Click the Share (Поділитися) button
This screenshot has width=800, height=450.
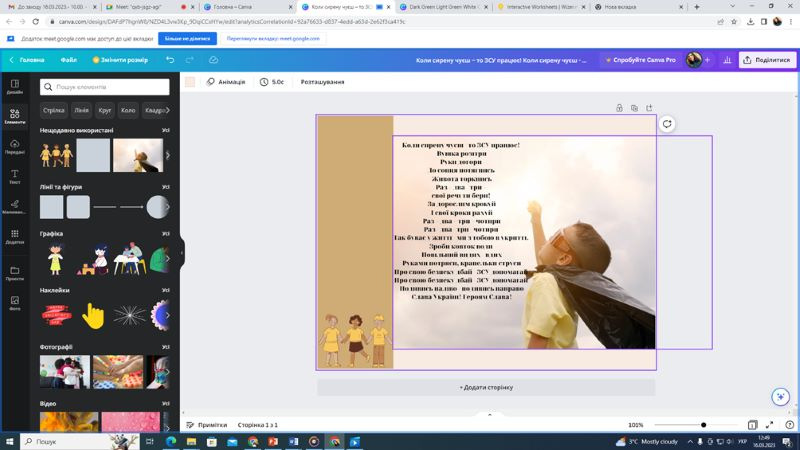click(x=767, y=60)
